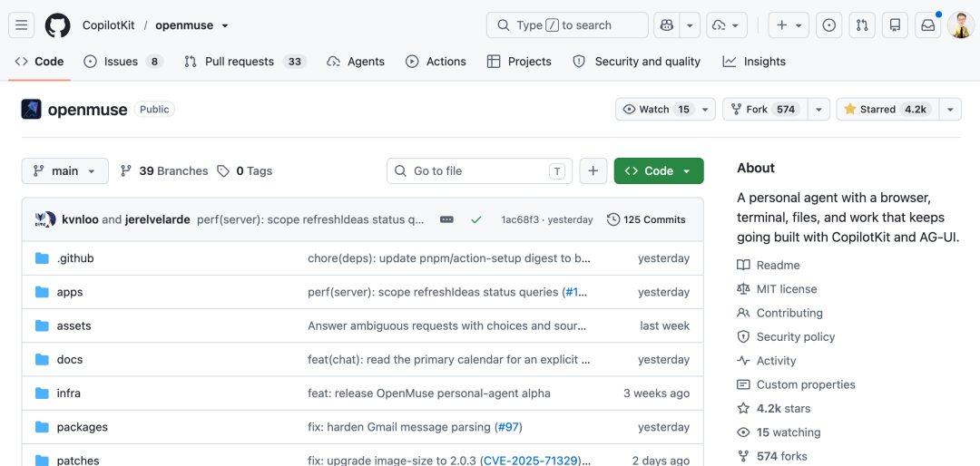Screen dimensions: 980x466
Task: Click the search bar
Action: 567,25
